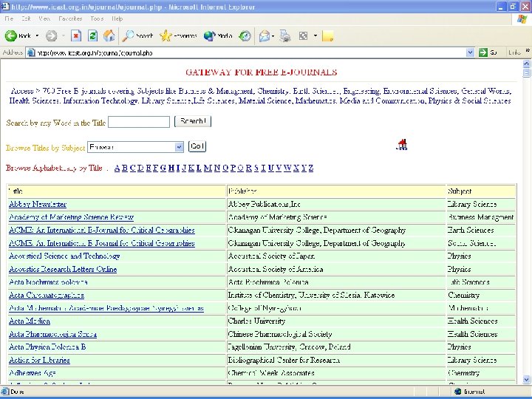Open the View menu

[44, 18]
